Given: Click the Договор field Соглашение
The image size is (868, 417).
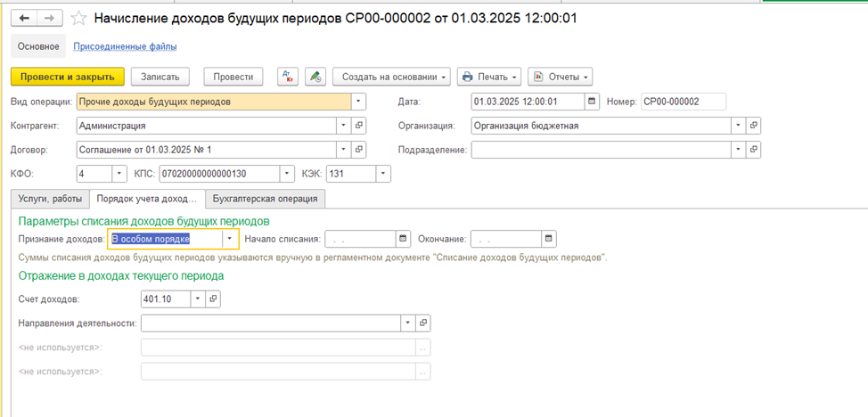Looking at the screenshot, I should tap(207, 150).
